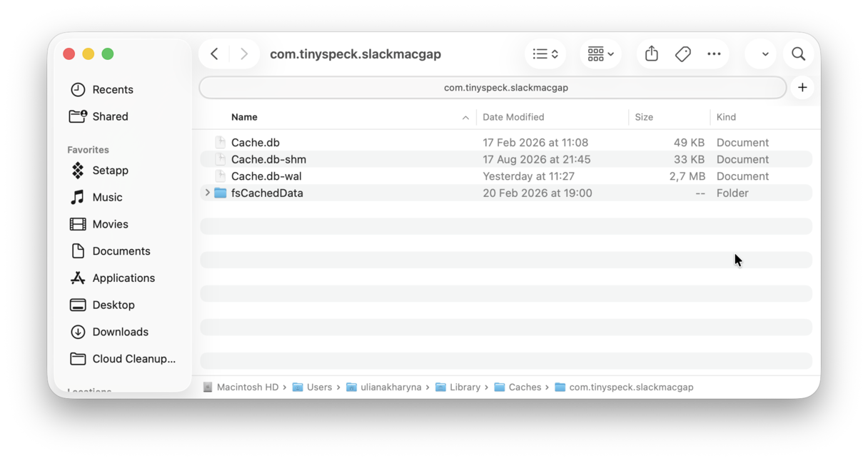Go to Macintosh HD in path bar
The image size is (868, 461).
click(241, 387)
